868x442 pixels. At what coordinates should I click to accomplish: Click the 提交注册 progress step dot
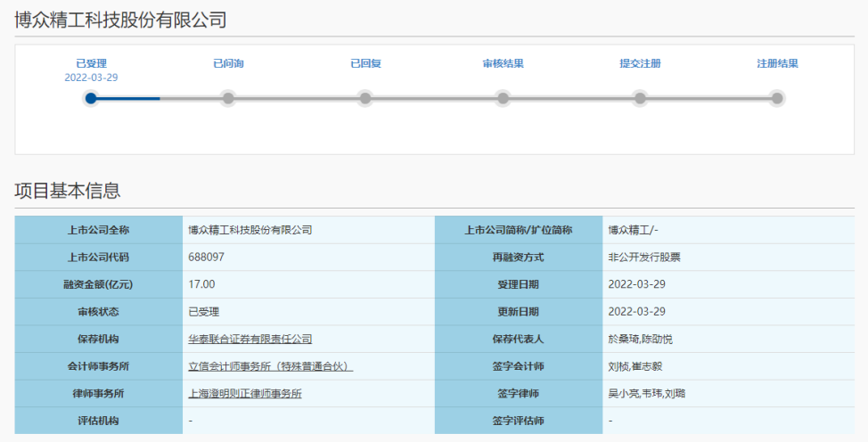click(640, 99)
